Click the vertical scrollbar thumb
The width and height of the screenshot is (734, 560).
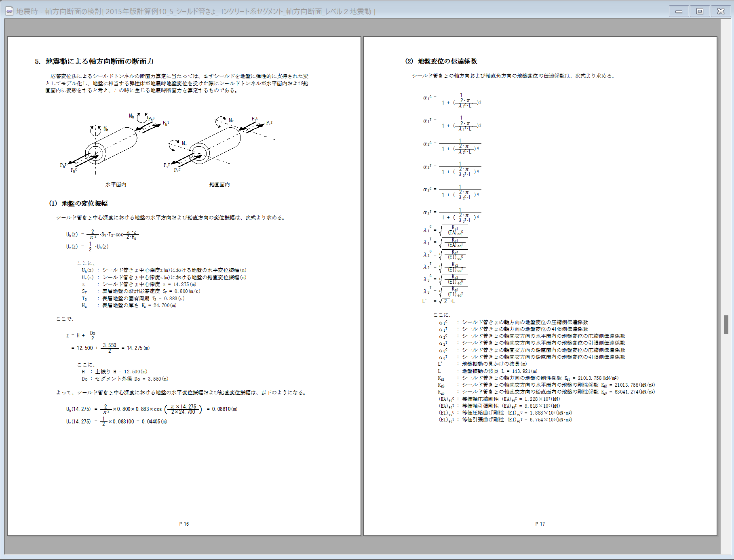coord(726,324)
